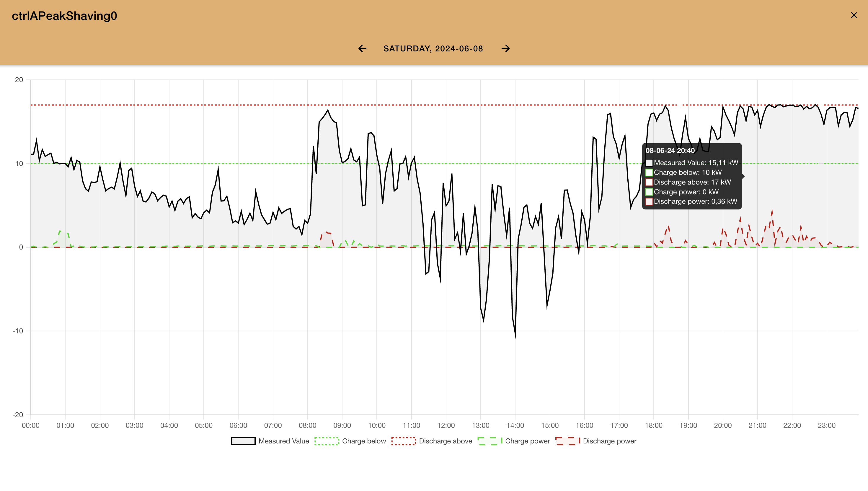Click the Discharge power red dashed swatch

(x=567, y=441)
